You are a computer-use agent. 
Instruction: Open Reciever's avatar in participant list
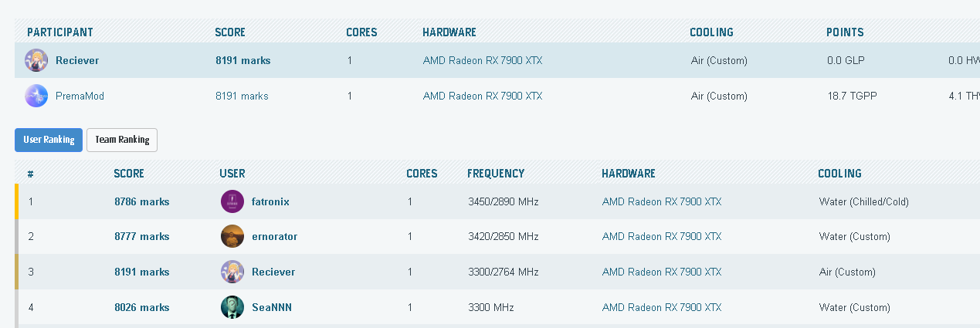(36, 60)
